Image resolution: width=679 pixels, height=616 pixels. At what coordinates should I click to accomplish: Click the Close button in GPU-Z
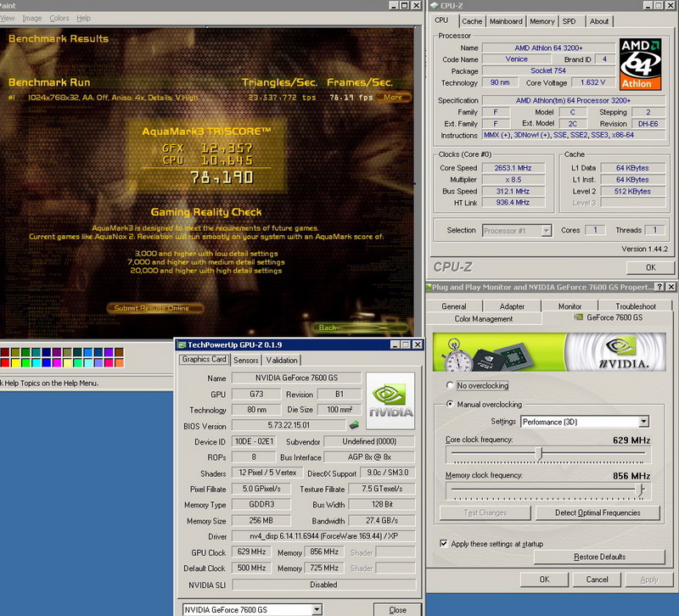click(x=397, y=609)
